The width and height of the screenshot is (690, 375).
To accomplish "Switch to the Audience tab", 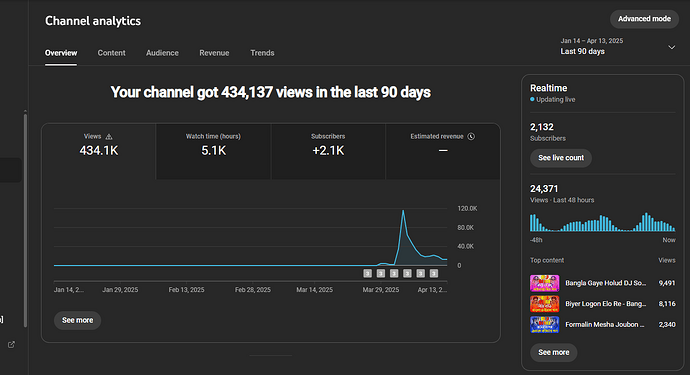I will pos(162,53).
